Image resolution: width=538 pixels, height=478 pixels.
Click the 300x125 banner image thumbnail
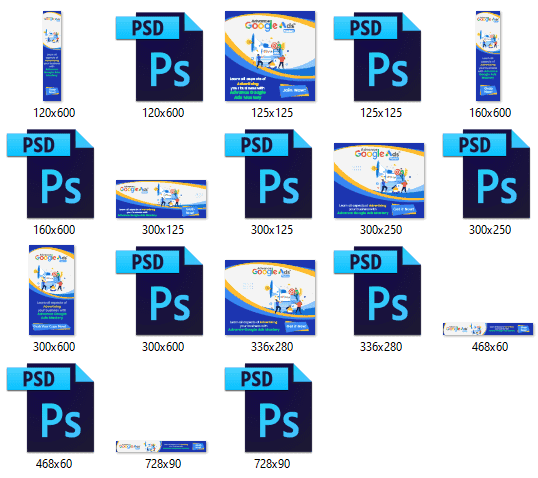[161, 199]
